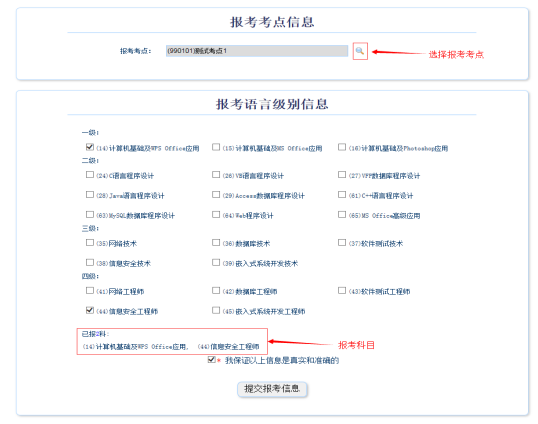538x424 pixels.
Task: Check (42) 数据库工程师
Action: pyautogui.click(x=216, y=291)
